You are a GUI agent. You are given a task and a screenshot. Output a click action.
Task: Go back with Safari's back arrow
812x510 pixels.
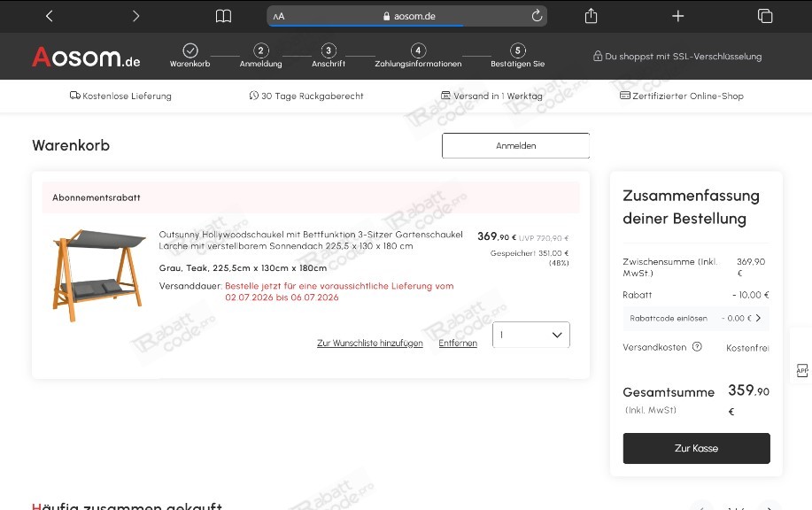pyautogui.click(x=50, y=16)
